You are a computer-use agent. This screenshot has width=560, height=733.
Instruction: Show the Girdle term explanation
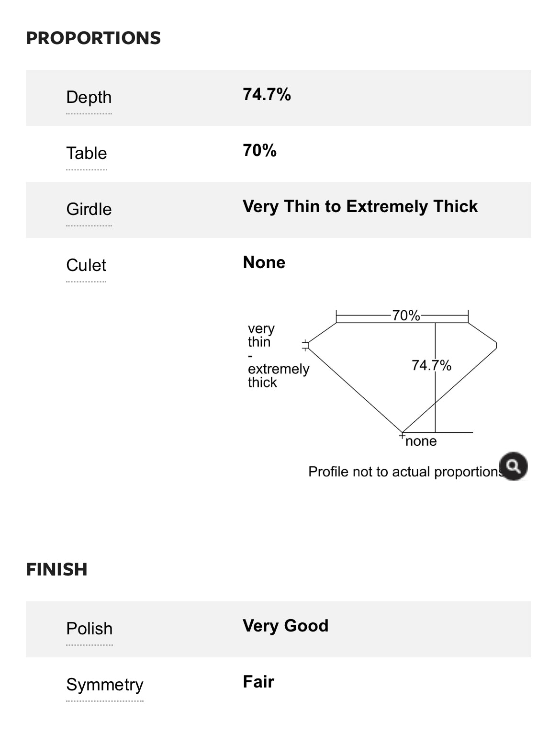(x=89, y=209)
